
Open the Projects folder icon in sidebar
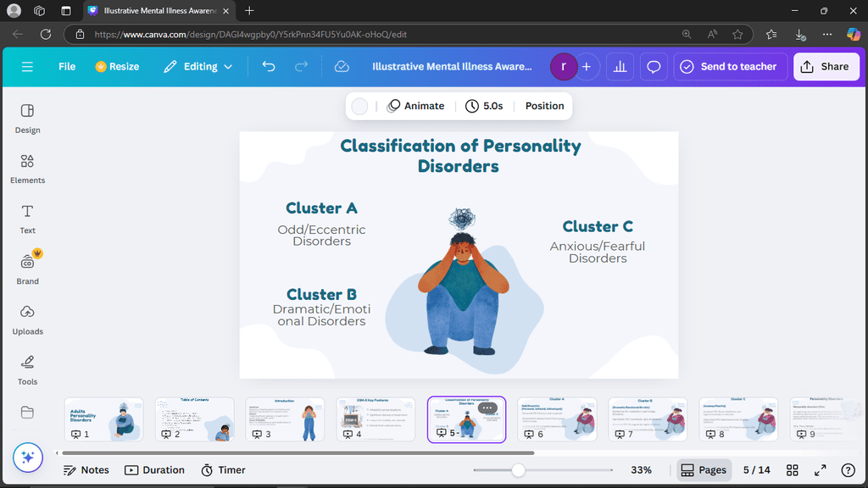coord(27,413)
